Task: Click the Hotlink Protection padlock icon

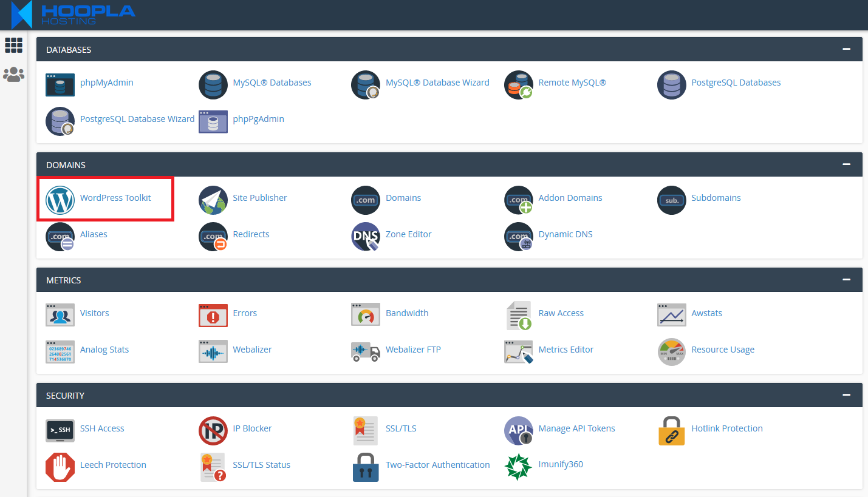Action: [671, 430]
